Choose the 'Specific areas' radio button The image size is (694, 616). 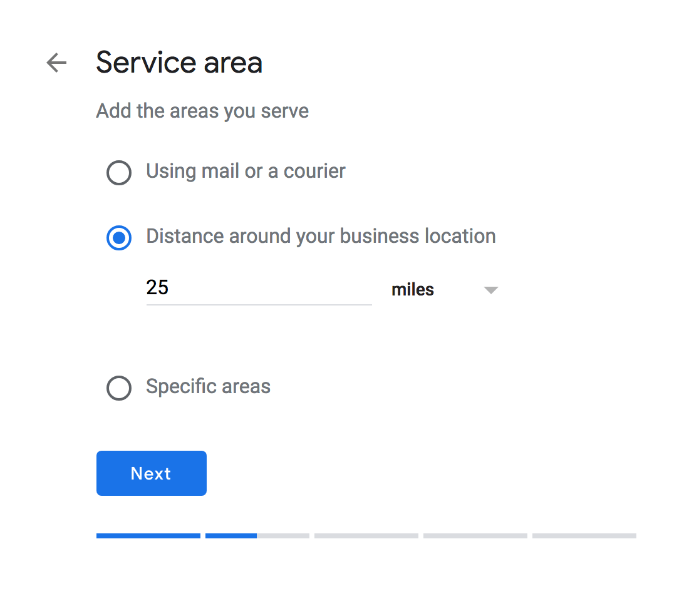[118, 388]
